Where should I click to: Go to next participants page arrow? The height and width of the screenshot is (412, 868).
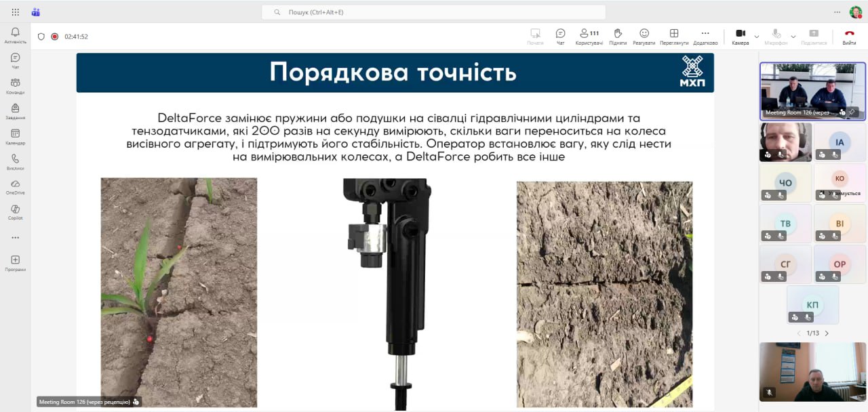[x=827, y=333]
